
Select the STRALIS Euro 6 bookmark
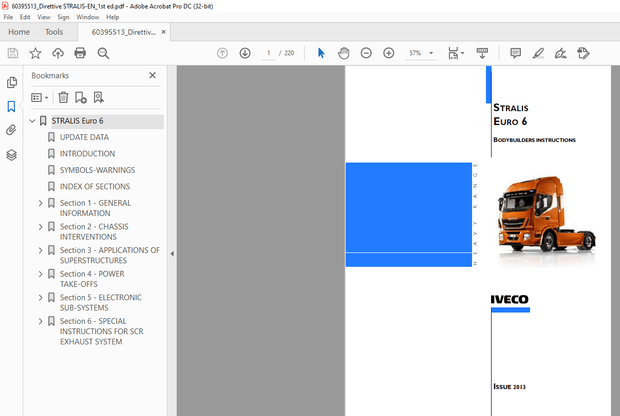[x=78, y=121]
